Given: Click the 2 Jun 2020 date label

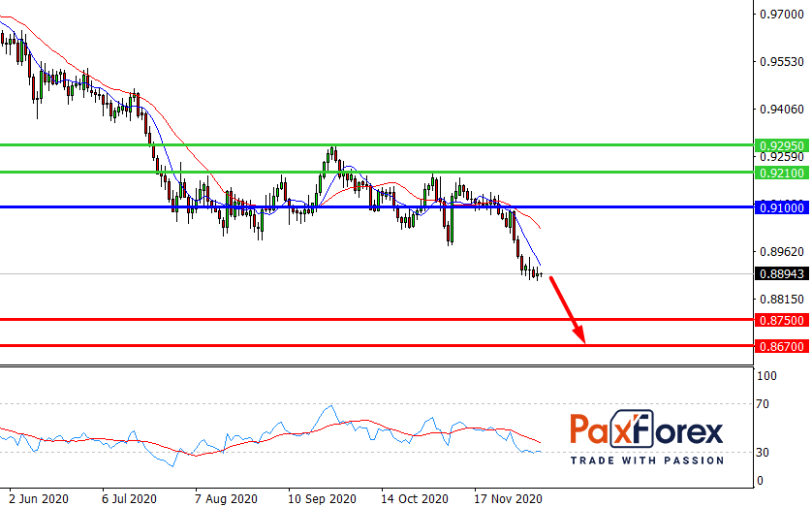Looking at the screenshot, I should coord(39,499).
